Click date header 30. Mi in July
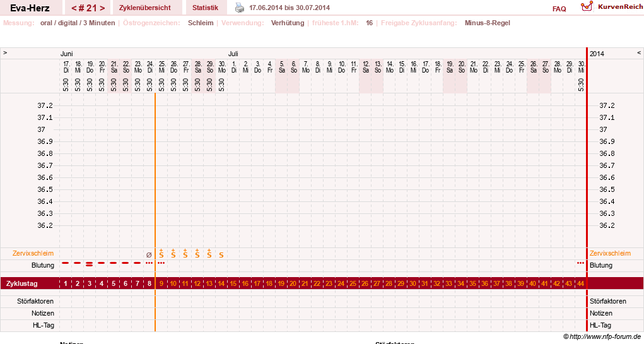 coord(581,67)
